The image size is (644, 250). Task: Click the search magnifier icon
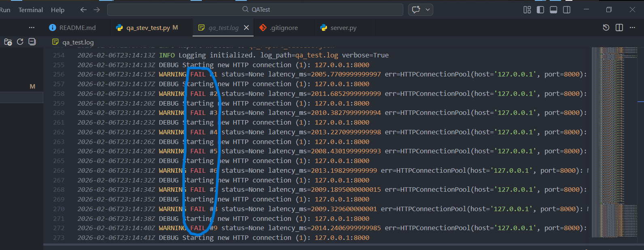click(245, 9)
